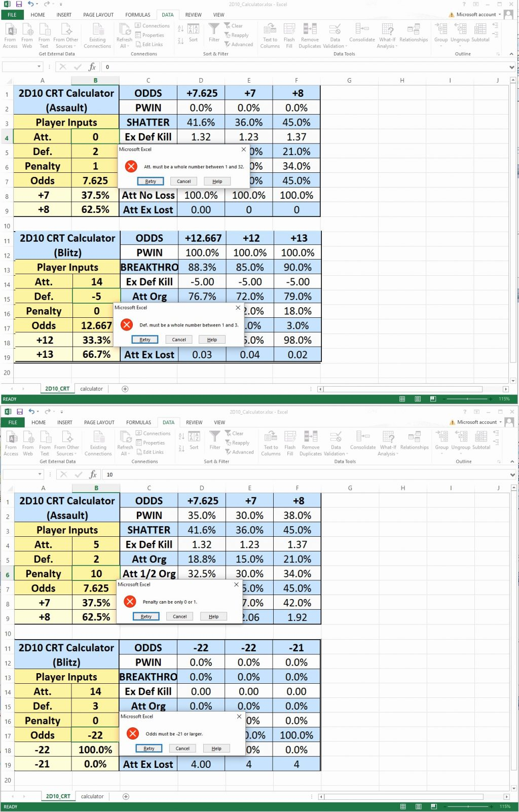Click Help in the 'Penalty can be only 0 or 1' dialog
Image resolution: width=519 pixels, height=812 pixels.
pos(213,616)
